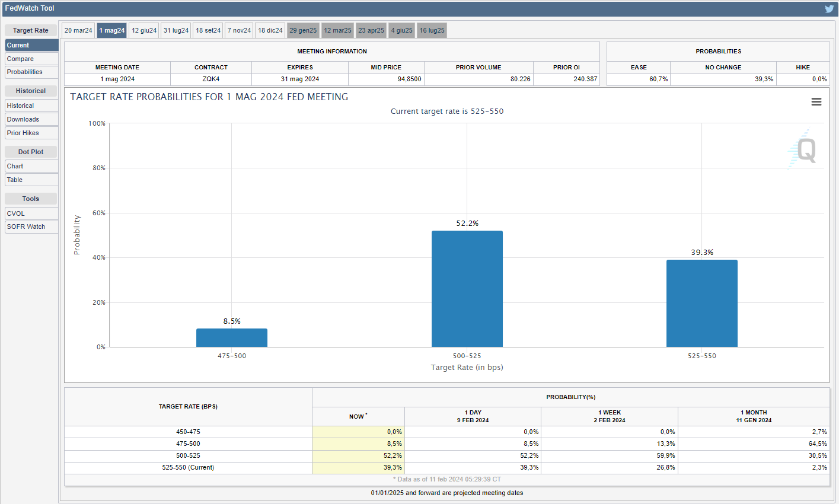Open the Probabilities sidebar item

click(31, 72)
